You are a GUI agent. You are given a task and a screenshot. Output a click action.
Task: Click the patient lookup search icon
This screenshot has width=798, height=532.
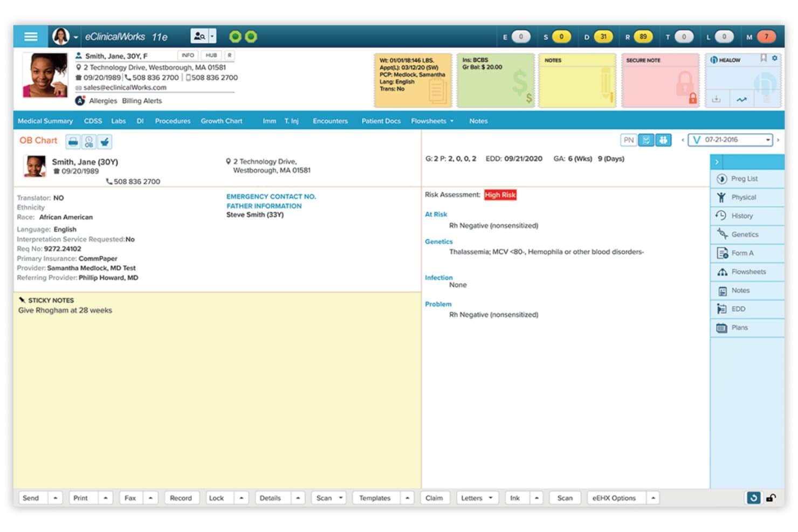coord(199,36)
